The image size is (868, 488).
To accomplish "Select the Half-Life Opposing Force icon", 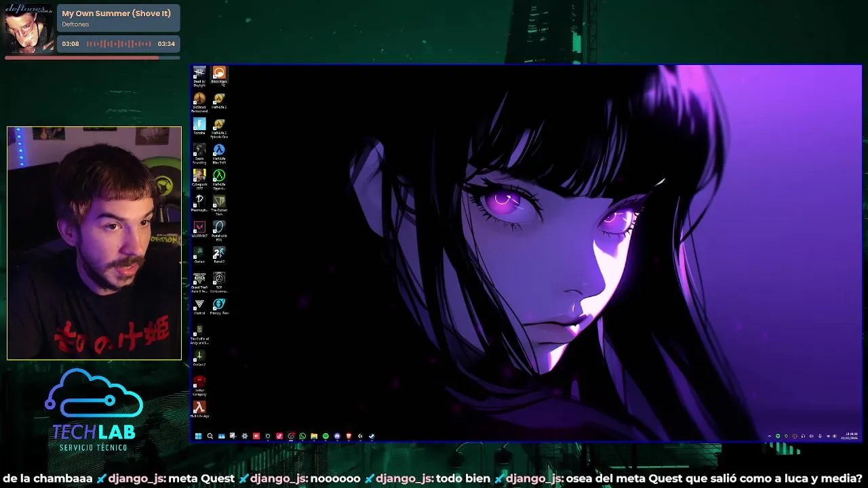I will coord(219,180).
